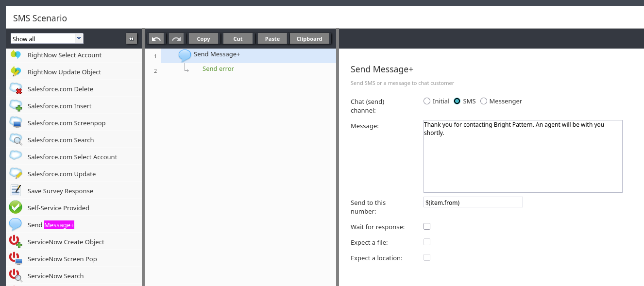Click the ServiceNow Create Object icon
This screenshot has width=644, height=286.
point(16,242)
